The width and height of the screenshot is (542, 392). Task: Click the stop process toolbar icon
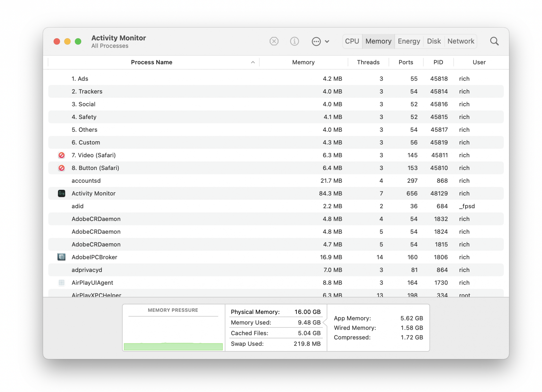[x=274, y=41]
